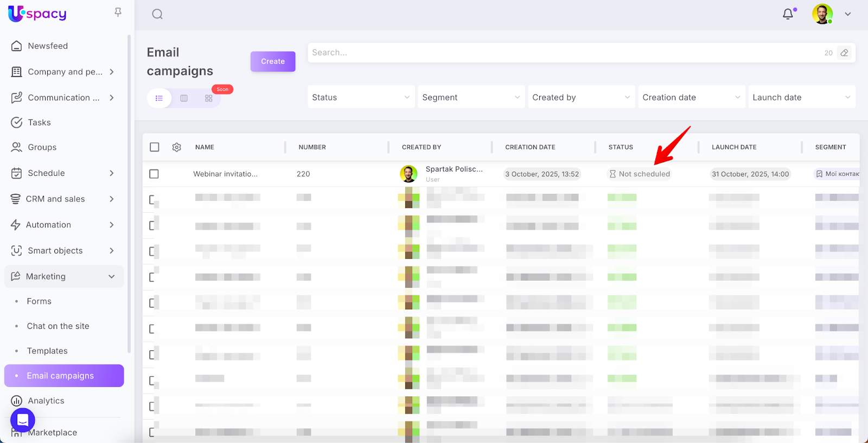Open the notifications bell

point(788,14)
